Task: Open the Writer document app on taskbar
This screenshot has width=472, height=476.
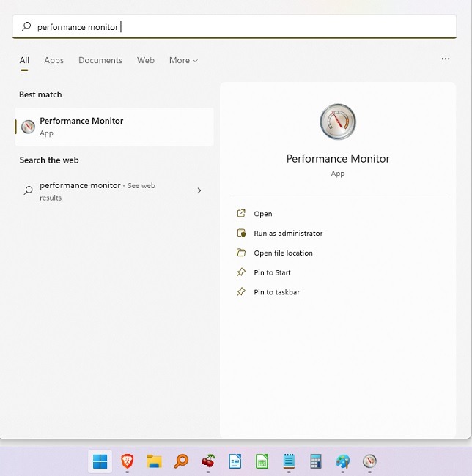Action: 235,461
